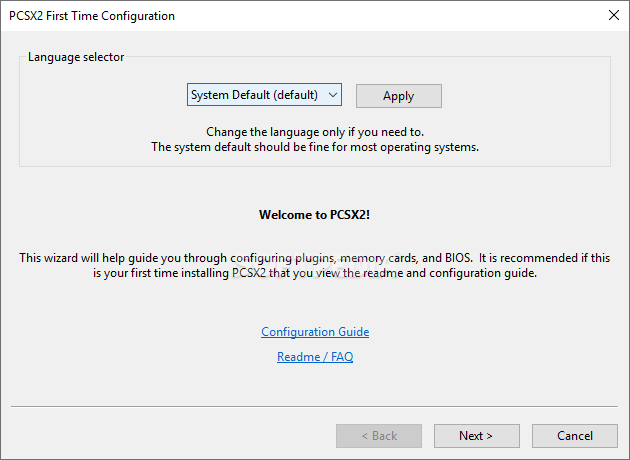
Task: Cancel the first time configuration
Action: pos(575,436)
